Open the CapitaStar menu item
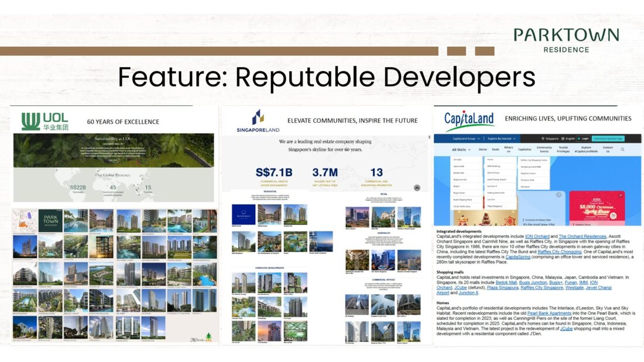 pos(525,149)
